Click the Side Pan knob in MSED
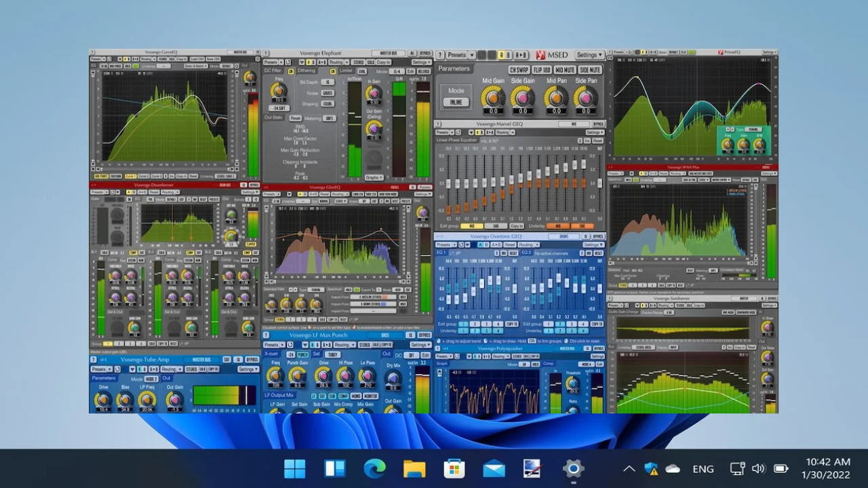This screenshot has width=868, height=488. [x=585, y=98]
